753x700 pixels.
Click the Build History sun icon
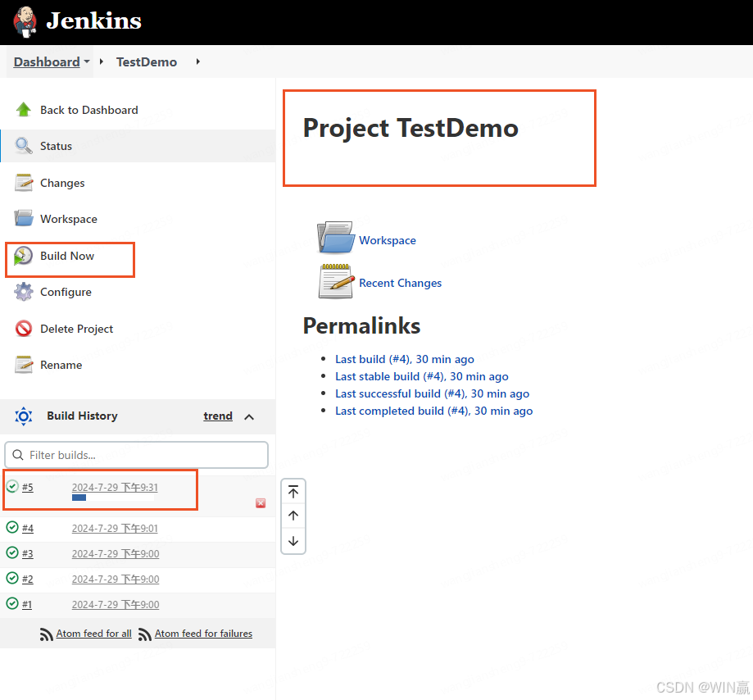tap(24, 416)
